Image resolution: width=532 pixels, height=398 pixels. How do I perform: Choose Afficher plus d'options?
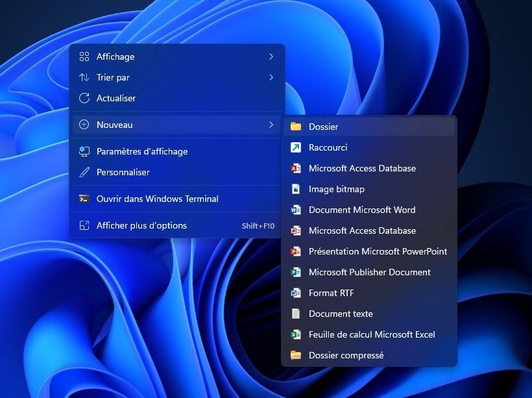pos(176,225)
